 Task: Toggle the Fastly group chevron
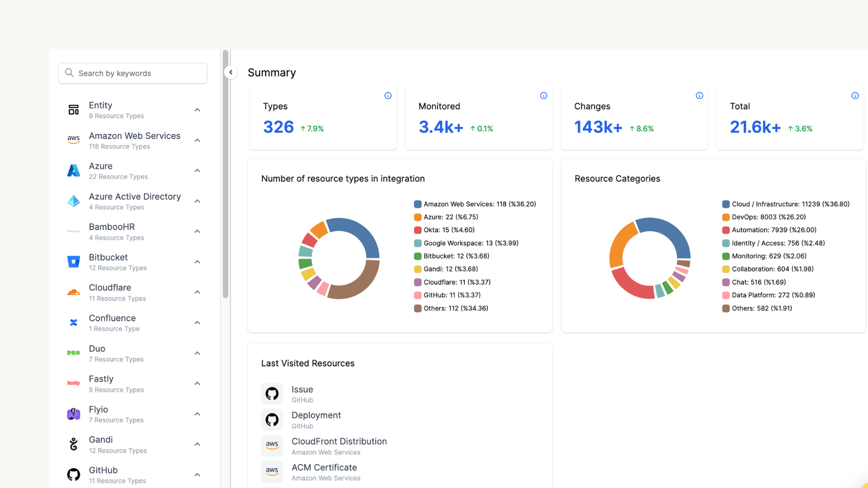click(x=197, y=384)
